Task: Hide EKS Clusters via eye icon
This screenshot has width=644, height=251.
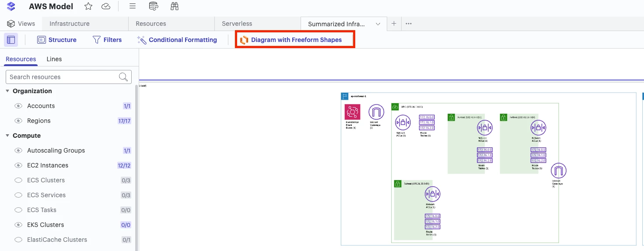Action: pos(18,225)
